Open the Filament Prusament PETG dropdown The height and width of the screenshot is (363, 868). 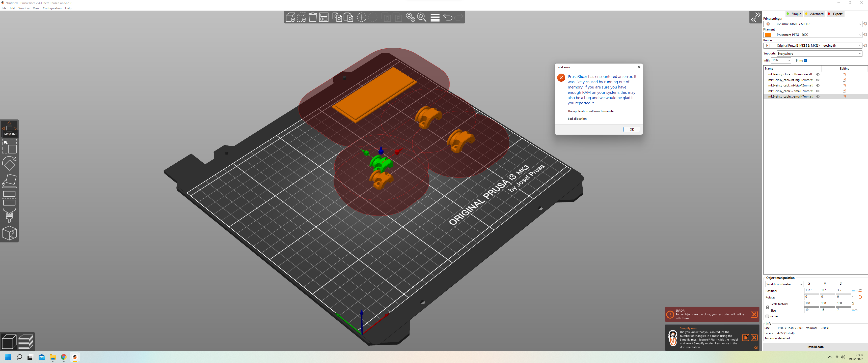click(x=812, y=35)
